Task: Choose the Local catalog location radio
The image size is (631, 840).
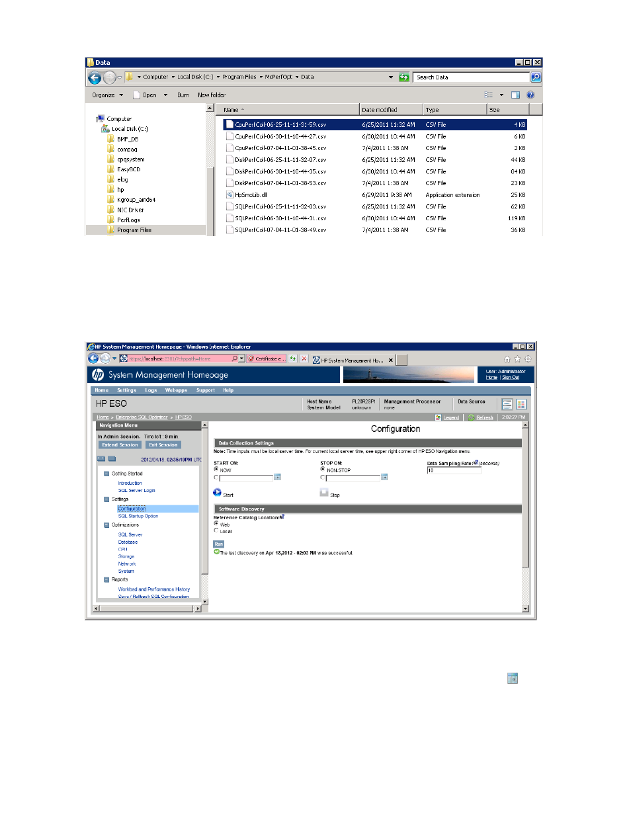Action: [x=216, y=530]
